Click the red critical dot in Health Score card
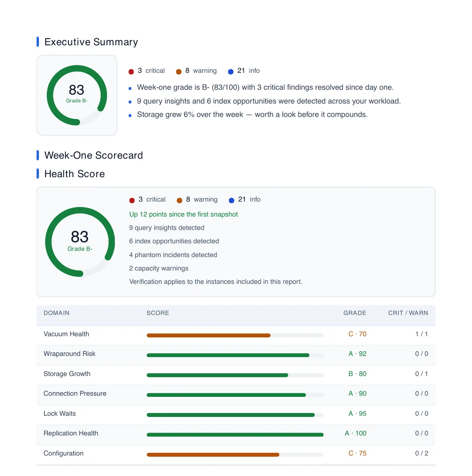The image size is (472, 476). (132, 200)
